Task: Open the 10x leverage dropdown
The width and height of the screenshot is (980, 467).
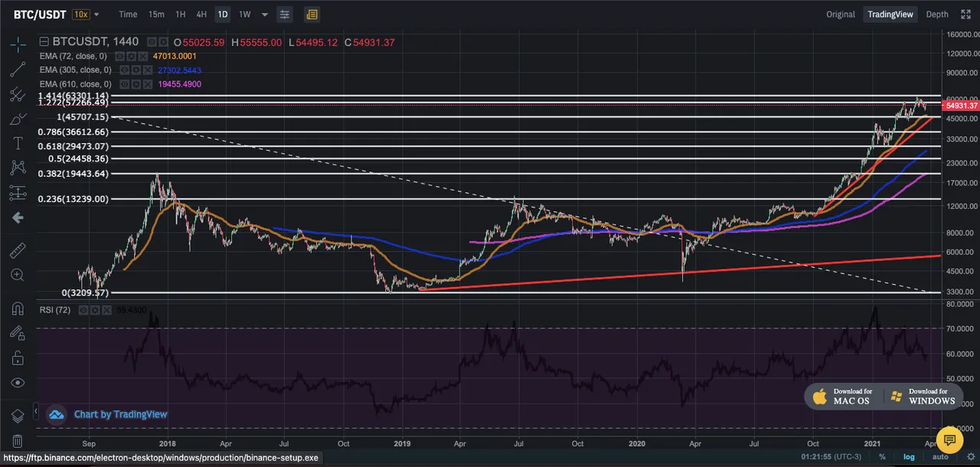Action: [87, 15]
